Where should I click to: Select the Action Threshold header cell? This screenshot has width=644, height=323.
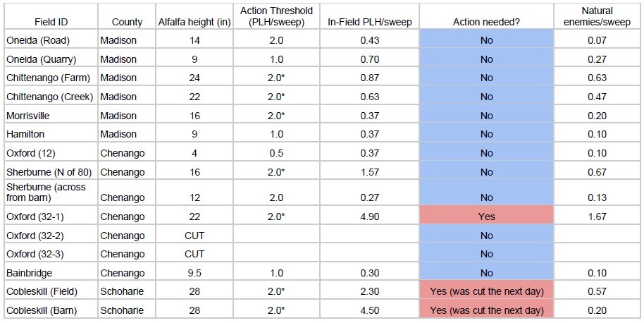pos(276,16)
